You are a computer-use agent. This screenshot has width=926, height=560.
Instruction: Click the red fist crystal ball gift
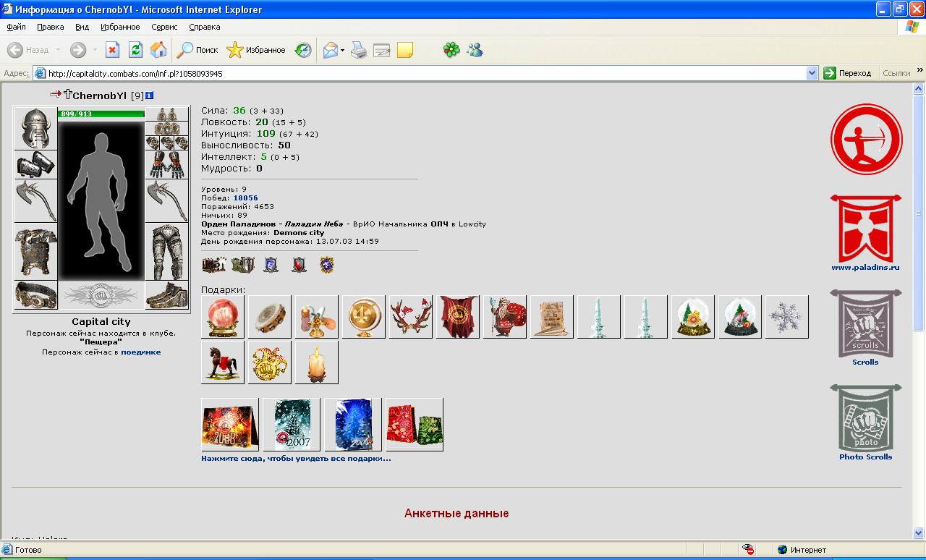pos(223,317)
